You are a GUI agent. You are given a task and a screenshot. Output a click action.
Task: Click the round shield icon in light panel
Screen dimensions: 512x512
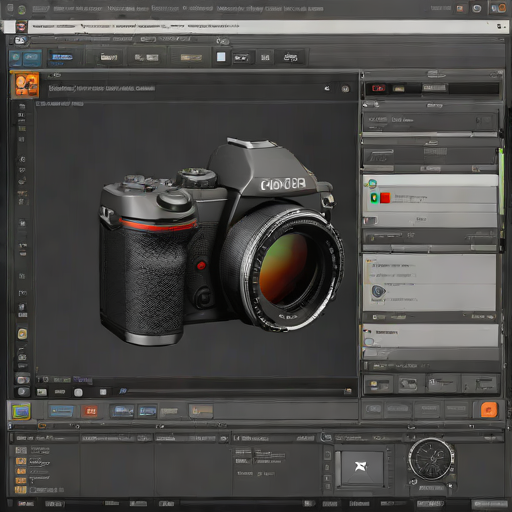(378, 292)
